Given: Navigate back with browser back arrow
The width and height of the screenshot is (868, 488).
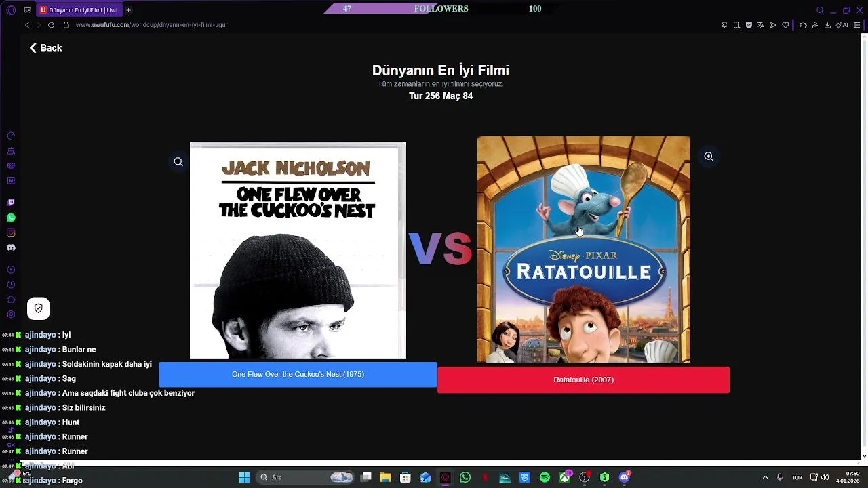Looking at the screenshot, I should click(x=27, y=25).
